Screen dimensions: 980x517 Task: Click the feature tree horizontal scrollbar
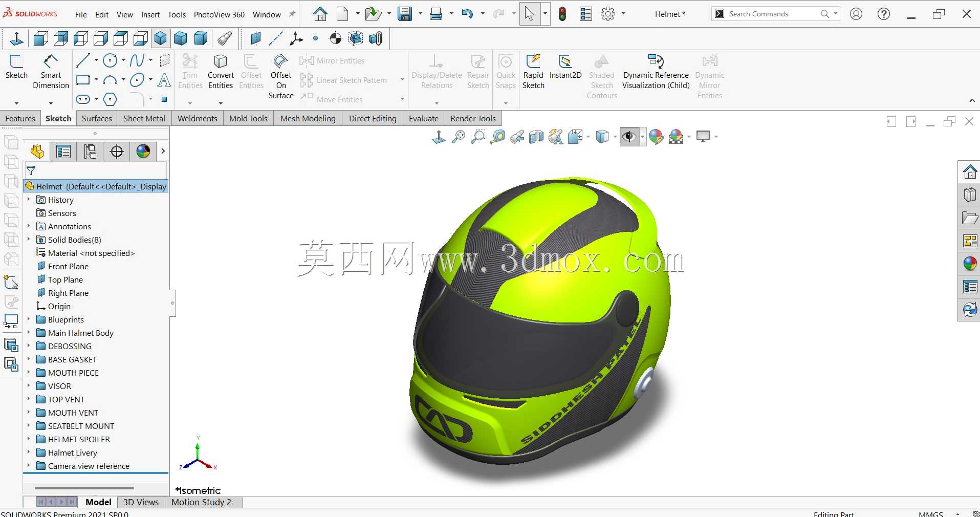84,488
